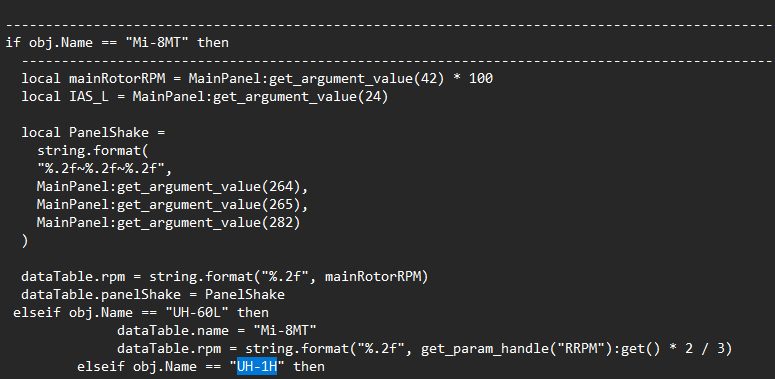The image size is (775, 379).
Task: Click the number 24 argument
Action: pyautogui.click(x=373, y=96)
